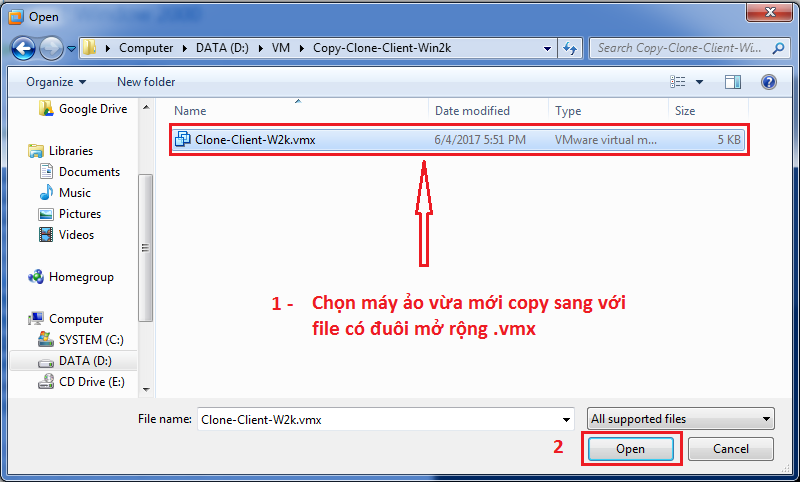Click the Refresh icon beside address bar
Image resolution: width=800 pixels, height=482 pixels.
tap(570, 48)
